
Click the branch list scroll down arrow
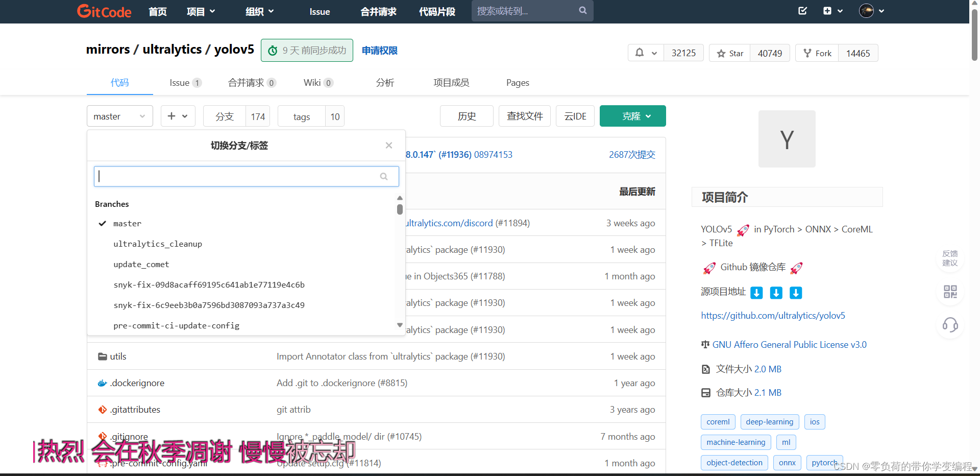400,325
